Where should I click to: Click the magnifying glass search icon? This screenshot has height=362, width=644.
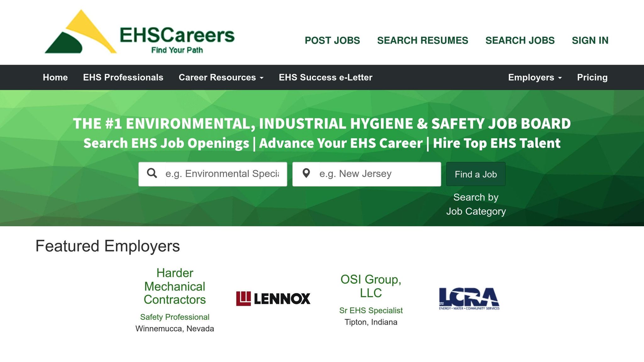[x=152, y=173]
